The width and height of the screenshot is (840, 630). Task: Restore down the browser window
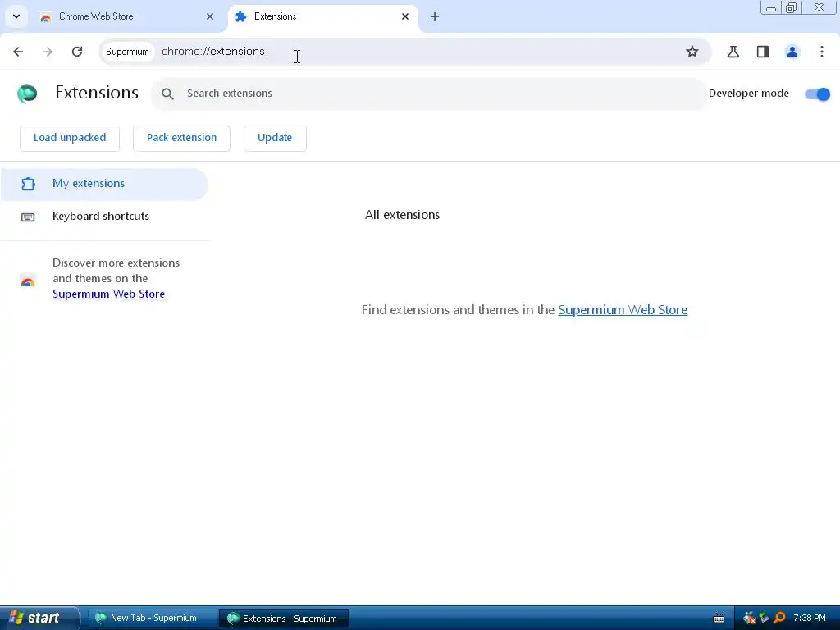(x=792, y=8)
